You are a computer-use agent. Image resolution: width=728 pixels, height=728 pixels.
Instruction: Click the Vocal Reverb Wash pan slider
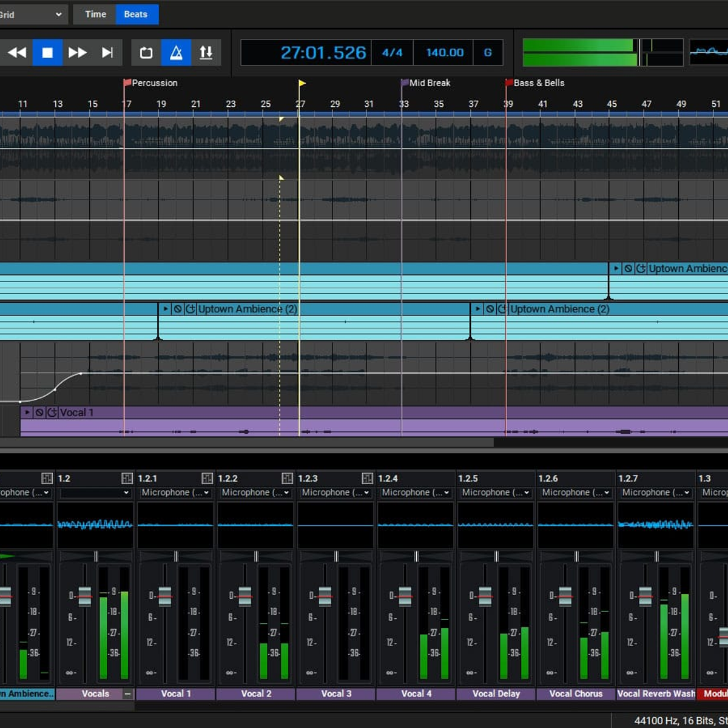[x=656, y=556]
